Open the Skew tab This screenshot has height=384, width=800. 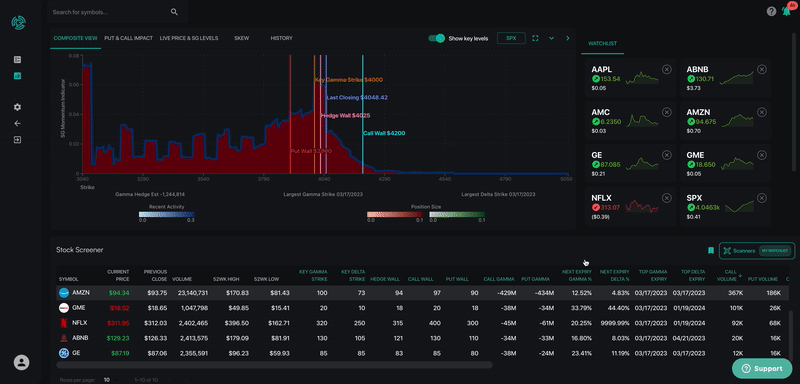coord(241,38)
